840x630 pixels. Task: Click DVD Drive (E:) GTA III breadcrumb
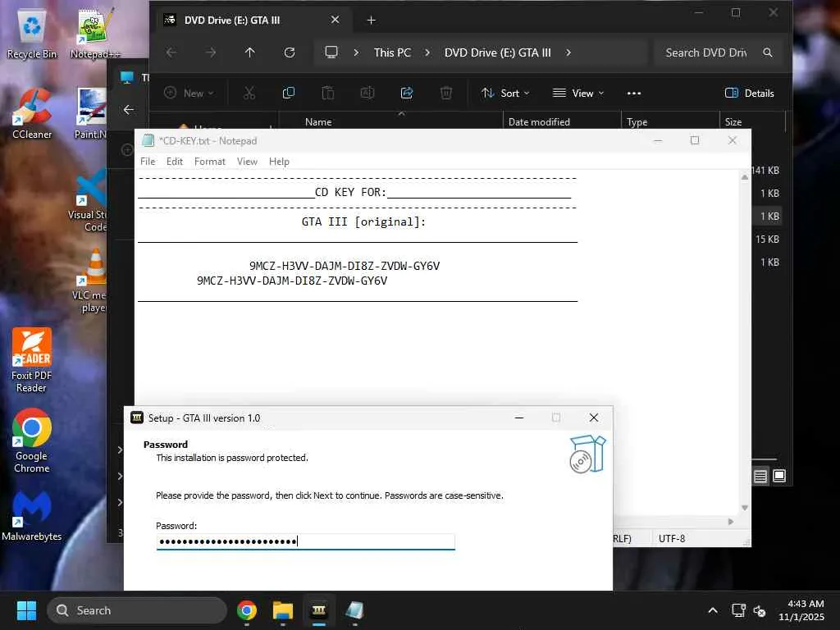tap(497, 52)
